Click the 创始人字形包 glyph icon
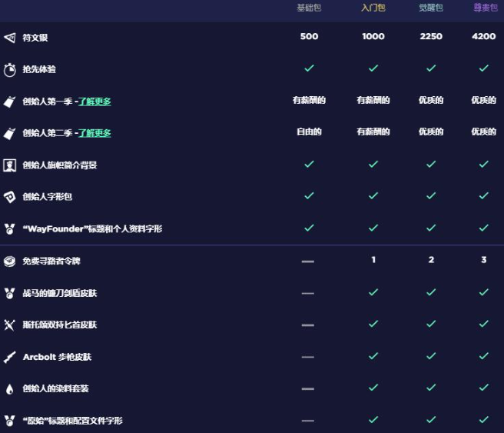504x433 pixels. point(9,197)
